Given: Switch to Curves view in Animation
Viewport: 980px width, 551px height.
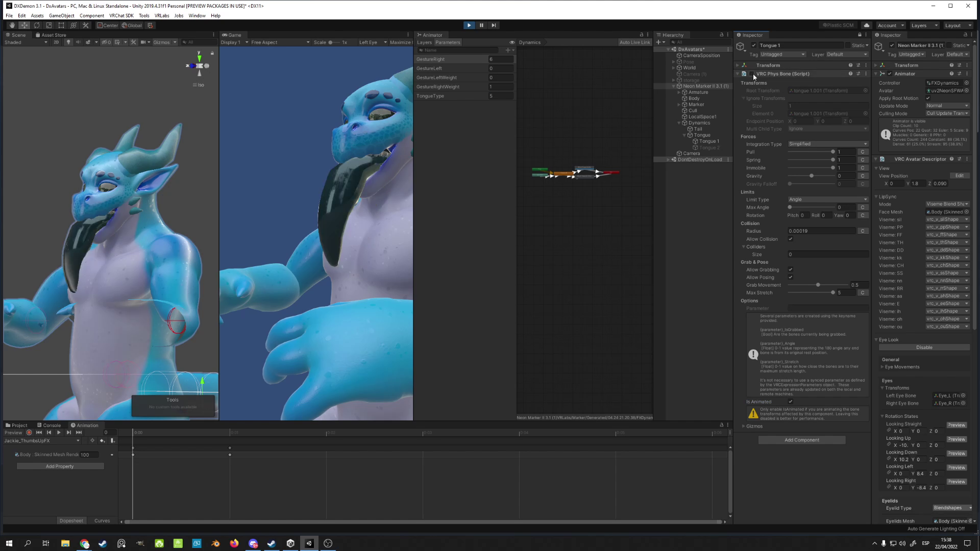Looking at the screenshot, I should [x=102, y=521].
